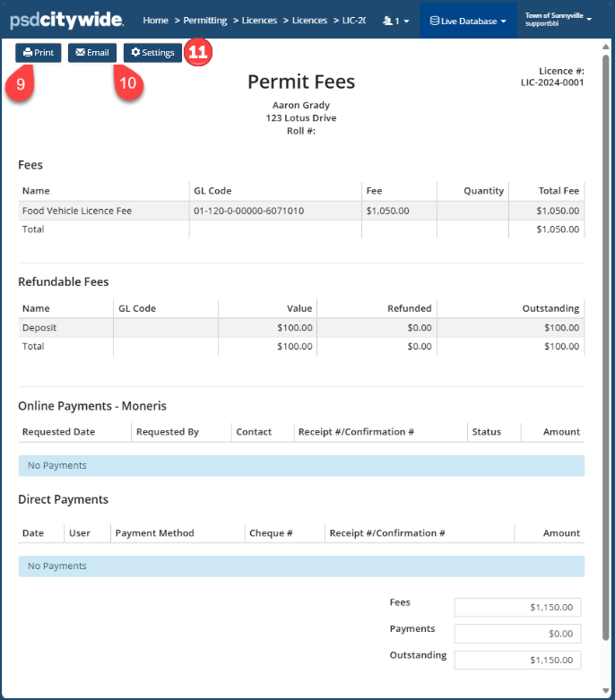Open the Live Database dropdown
Image resolution: width=615 pixels, height=700 pixels.
(468, 21)
